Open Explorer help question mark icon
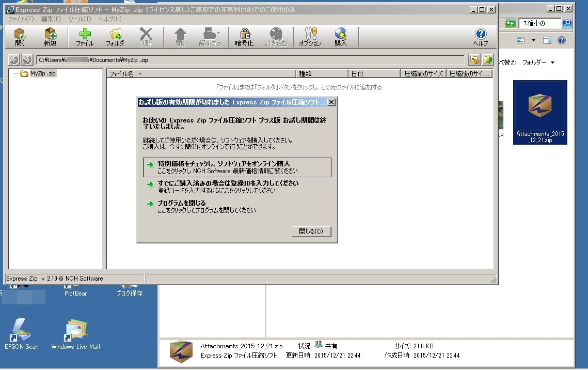The image size is (588, 370). (x=561, y=40)
